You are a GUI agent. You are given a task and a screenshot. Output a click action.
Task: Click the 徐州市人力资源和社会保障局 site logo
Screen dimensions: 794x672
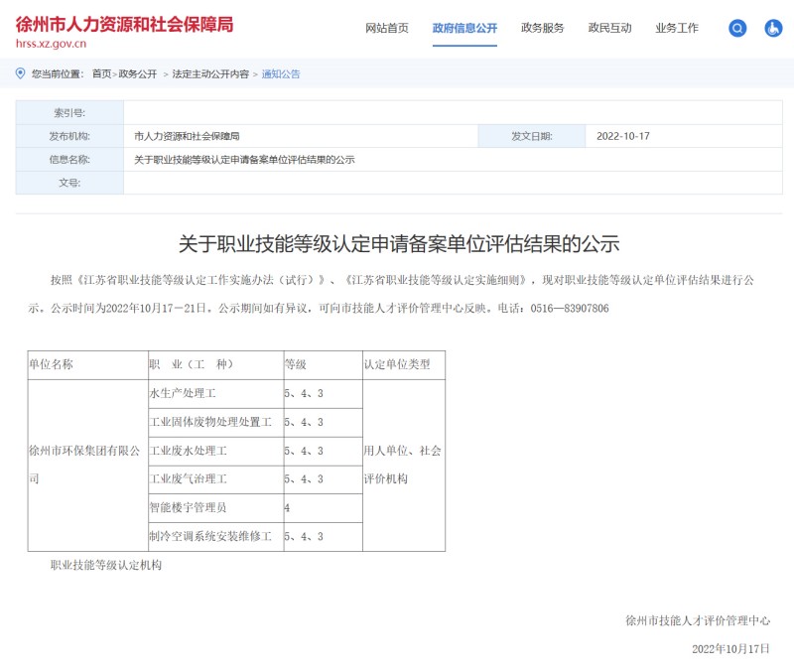click(x=124, y=24)
